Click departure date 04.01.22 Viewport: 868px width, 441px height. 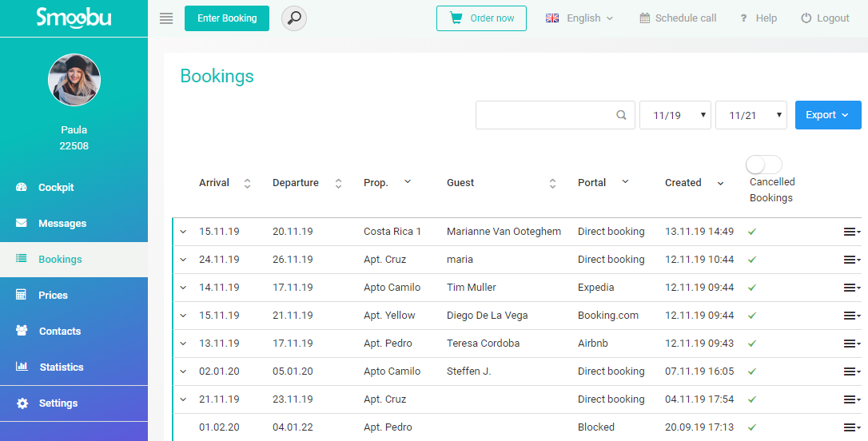coord(293,427)
